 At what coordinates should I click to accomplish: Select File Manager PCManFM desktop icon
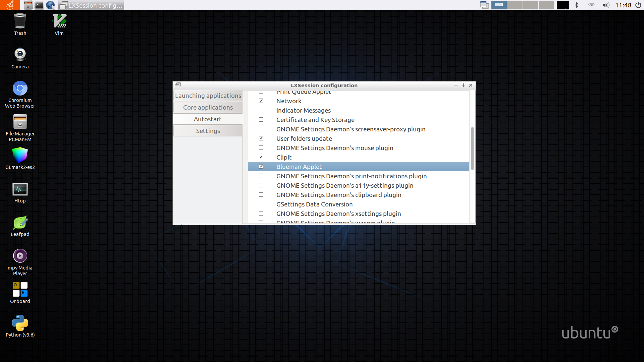pos(20,128)
